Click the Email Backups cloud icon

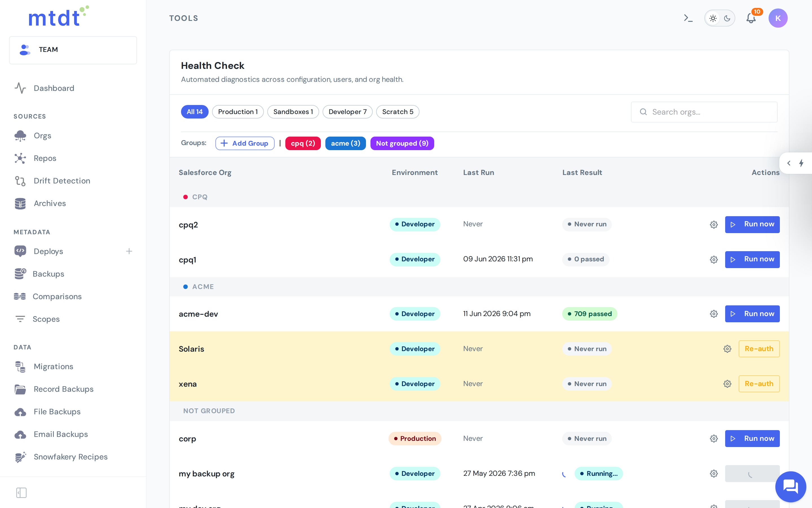pyautogui.click(x=20, y=434)
